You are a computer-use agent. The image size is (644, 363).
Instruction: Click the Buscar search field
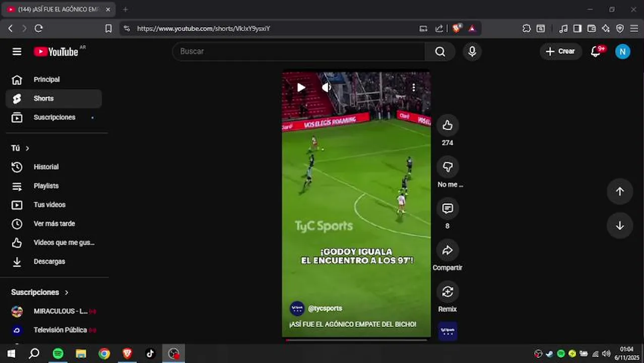point(298,51)
